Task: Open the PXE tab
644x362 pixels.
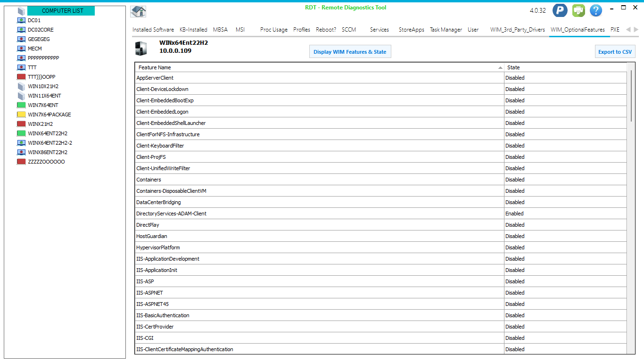Action: 615,30
